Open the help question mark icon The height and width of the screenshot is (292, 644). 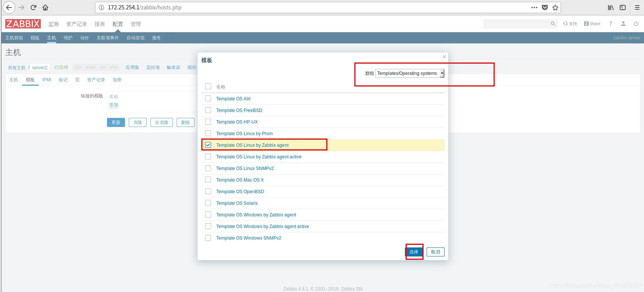pyautogui.click(x=610, y=24)
